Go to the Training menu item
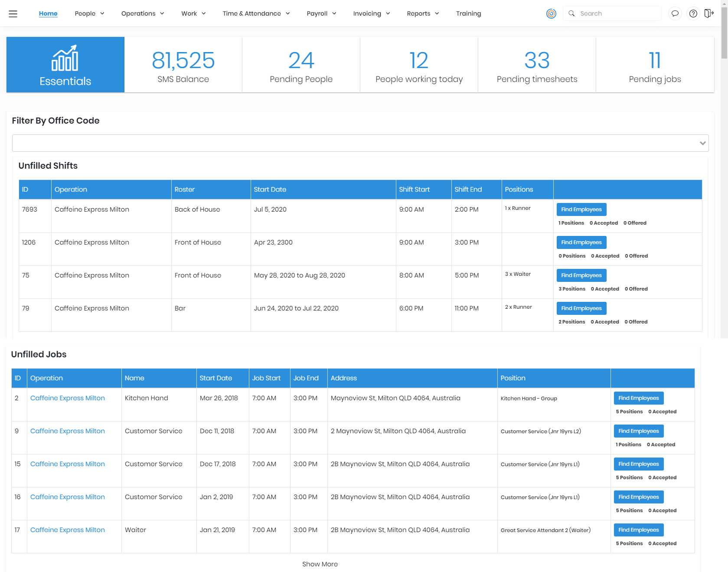Image resolution: width=728 pixels, height=572 pixels. click(468, 14)
